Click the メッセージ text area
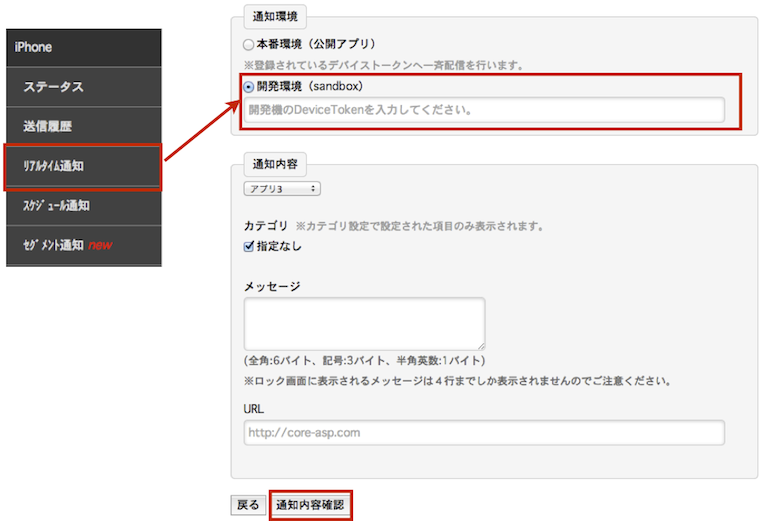This screenshot has height=521, width=762. coord(364,324)
